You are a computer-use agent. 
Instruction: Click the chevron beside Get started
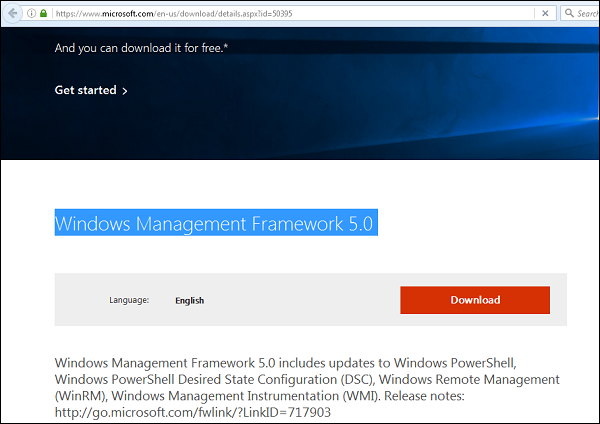point(124,91)
